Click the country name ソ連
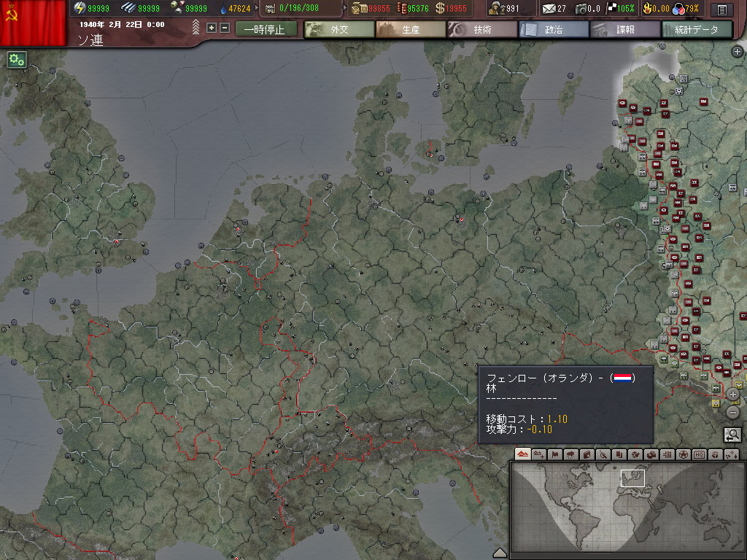The image size is (747, 560). [x=90, y=40]
